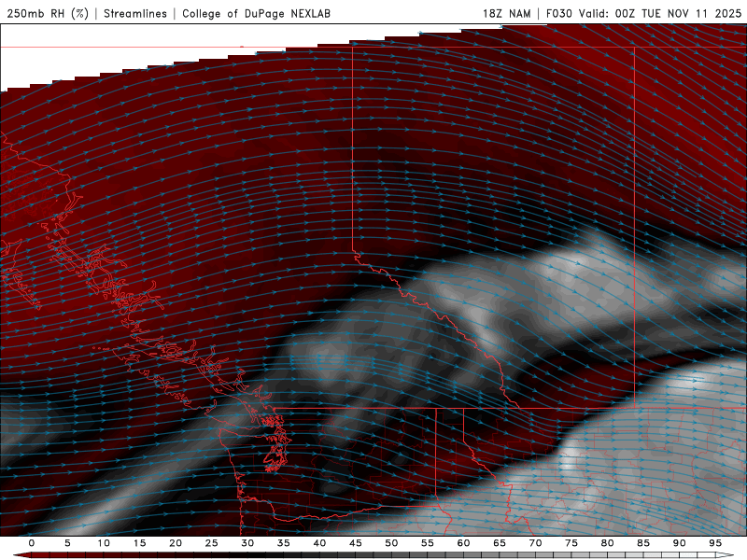Viewport: 747px width, 560px height.
Task: Click the colorbar label '90'
Action: [x=680, y=543]
